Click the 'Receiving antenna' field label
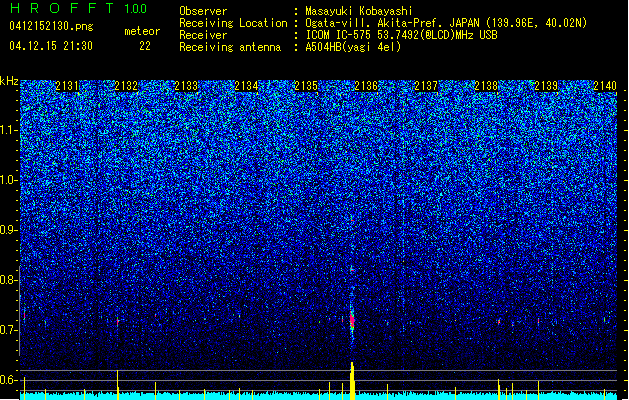The width and height of the screenshot is (629, 400). pyautogui.click(x=230, y=47)
